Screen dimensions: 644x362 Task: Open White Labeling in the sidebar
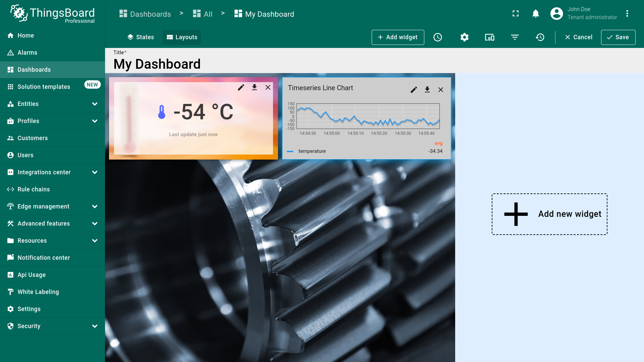52,292
